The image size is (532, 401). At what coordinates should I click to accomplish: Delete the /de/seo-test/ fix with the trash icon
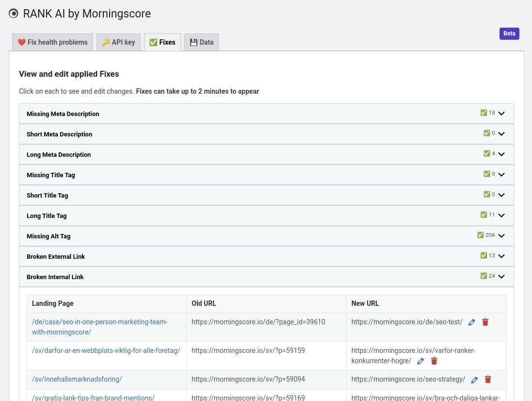[x=485, y=322]
